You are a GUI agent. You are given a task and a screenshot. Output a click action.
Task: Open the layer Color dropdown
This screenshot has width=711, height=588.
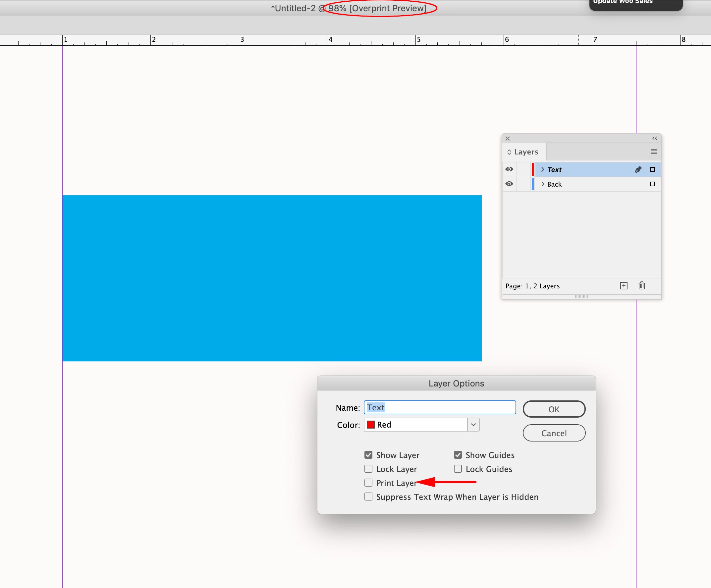pos(473,424)
